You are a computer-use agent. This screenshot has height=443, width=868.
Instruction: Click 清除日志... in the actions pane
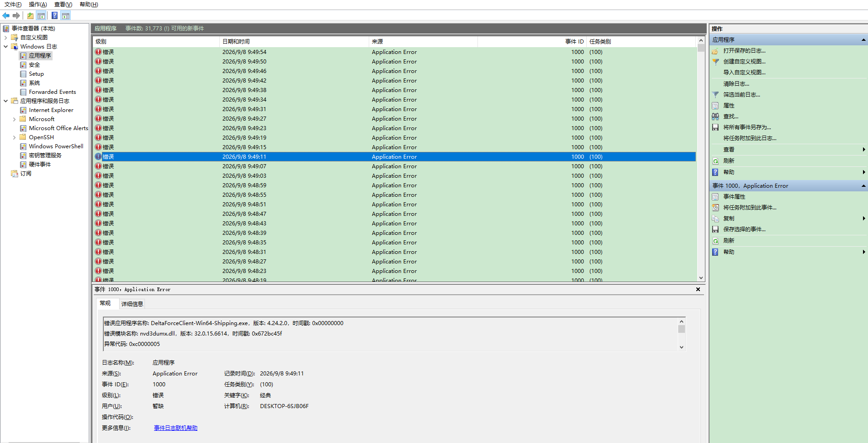(x=736, y=84)
